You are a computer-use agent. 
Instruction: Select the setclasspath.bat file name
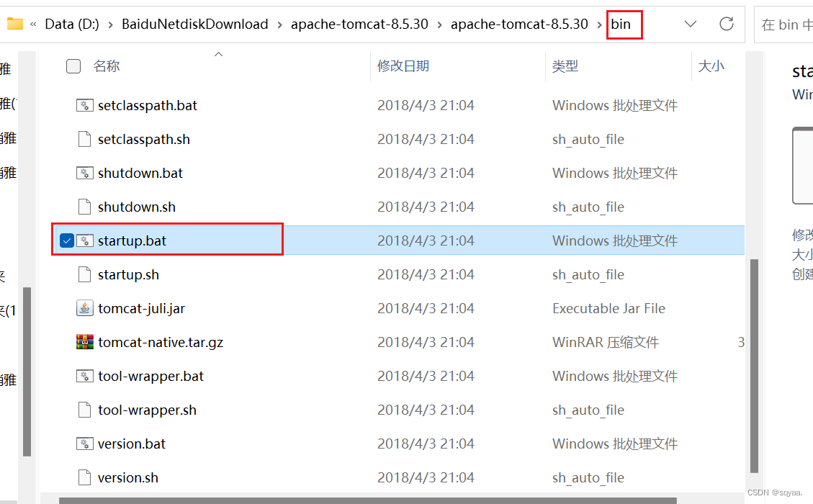(147, 105)
